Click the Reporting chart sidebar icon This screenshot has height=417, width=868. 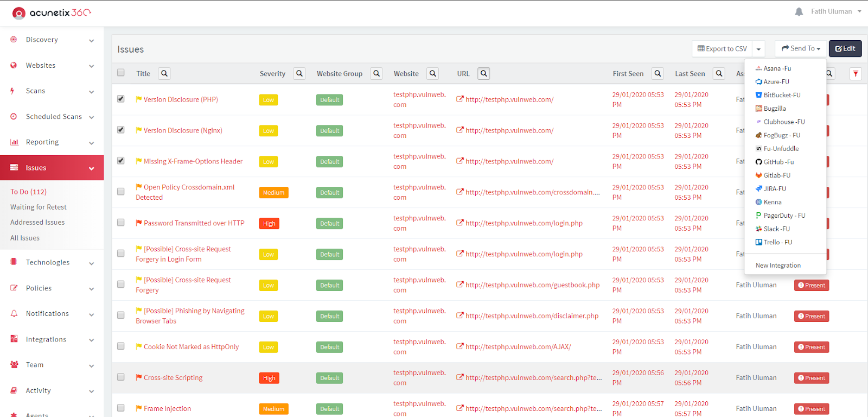[x=14, y=142]
